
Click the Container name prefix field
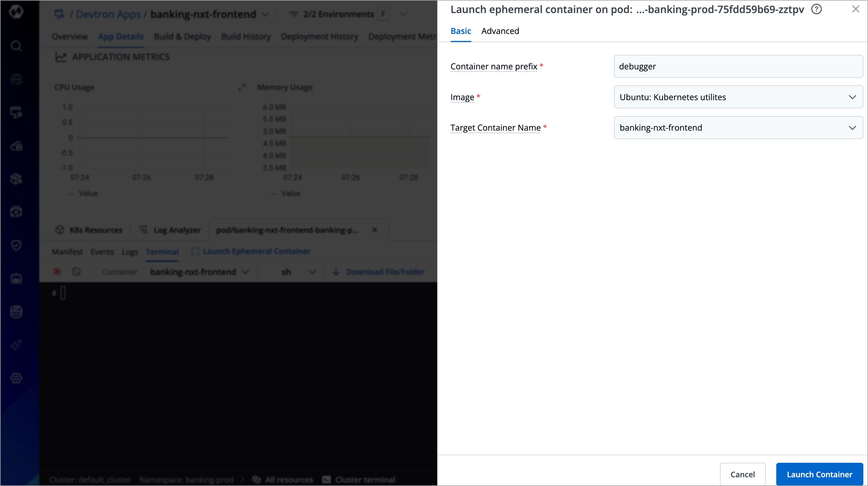tap(738, 66)
